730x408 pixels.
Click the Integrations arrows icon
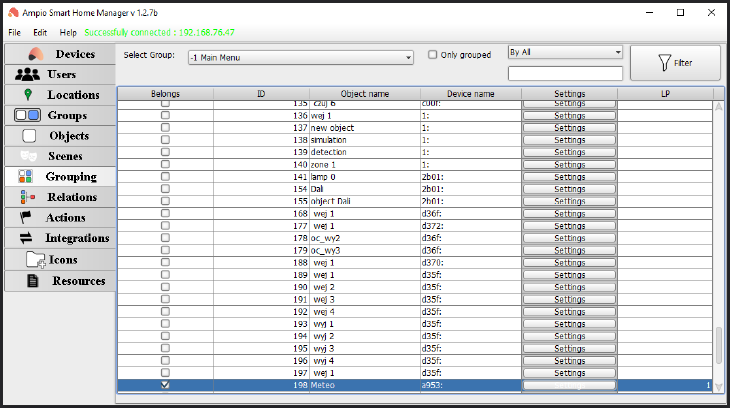pyautogui.click(x=26, y=238)
